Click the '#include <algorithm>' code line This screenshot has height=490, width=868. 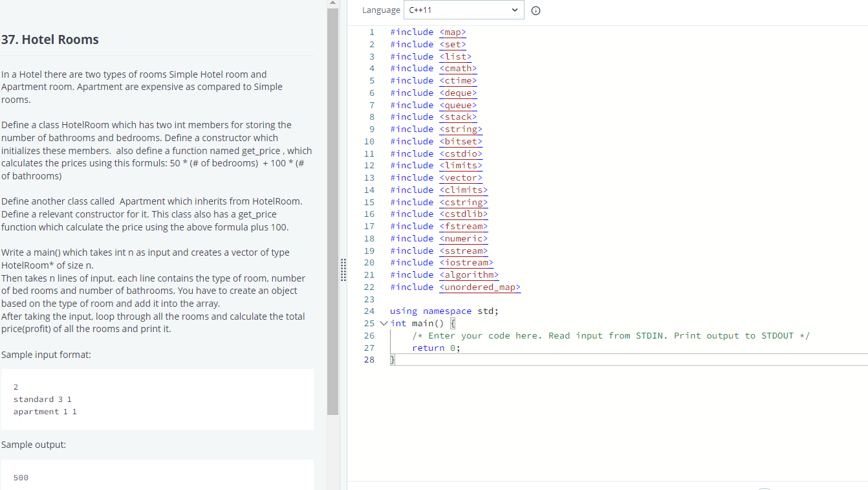[444, 275]
